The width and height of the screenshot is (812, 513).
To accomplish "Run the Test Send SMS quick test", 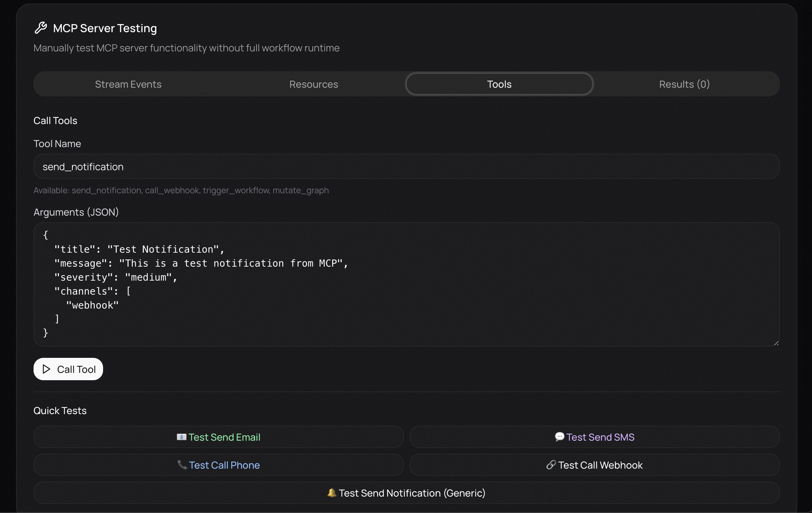I will coord(600,437).
